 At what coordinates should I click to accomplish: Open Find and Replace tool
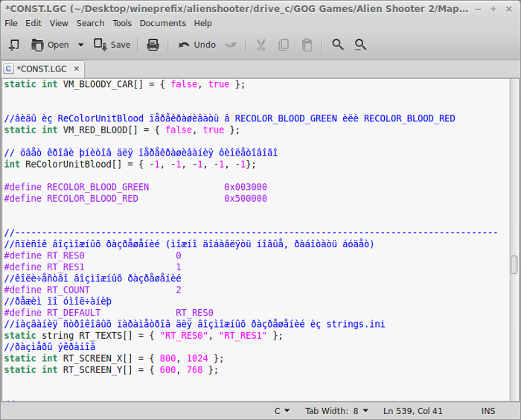(360, 45)
